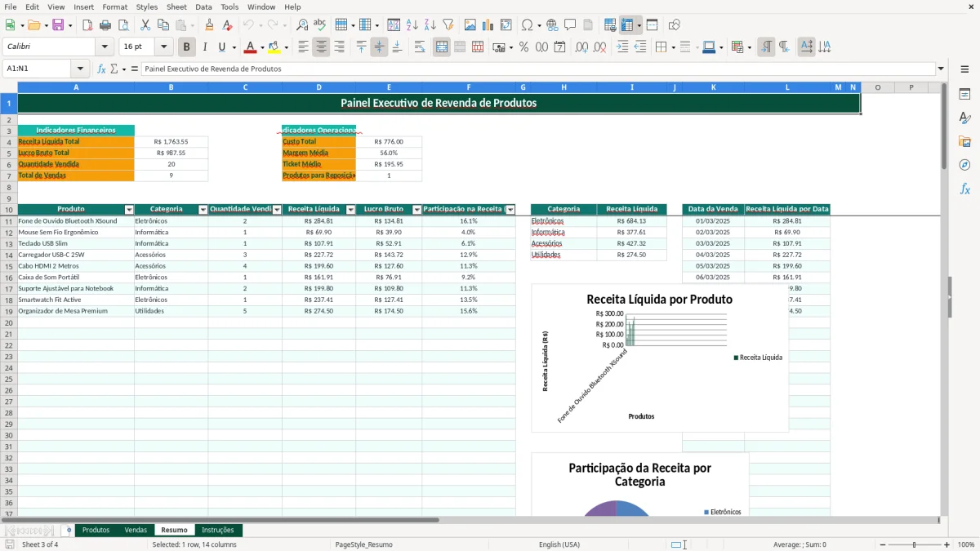This screenshot has height=551, width=980.
Task: Select column header D
Action: coord(318,87)
